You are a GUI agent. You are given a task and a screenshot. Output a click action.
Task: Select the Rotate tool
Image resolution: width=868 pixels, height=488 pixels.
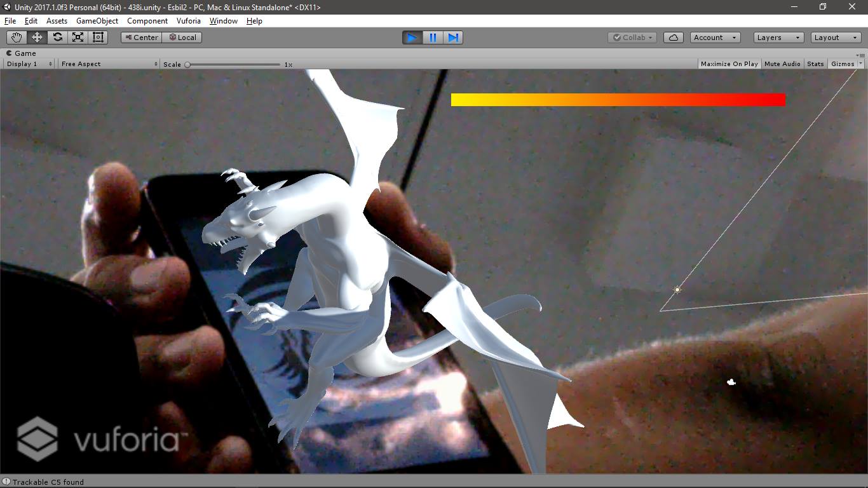57,37
